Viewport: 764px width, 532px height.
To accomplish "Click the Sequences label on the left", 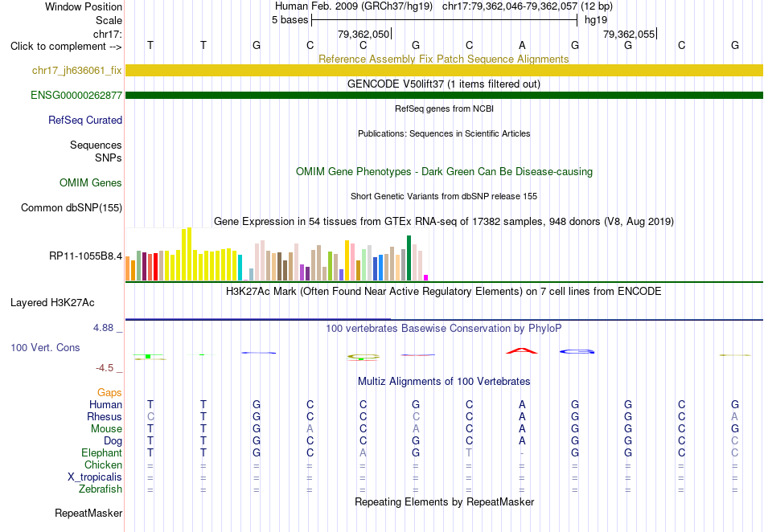I will pyautogui.click(x=96, y=145).
